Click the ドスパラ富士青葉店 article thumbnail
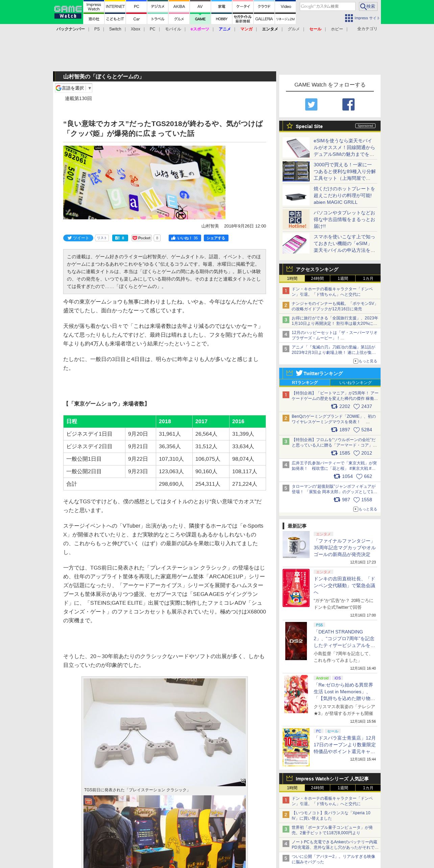The image size is (434, 868). pos(296,747)
